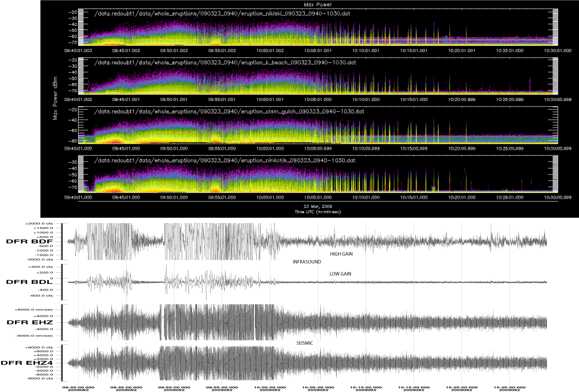Click the '10:05:00.000' tick on seismic time axis
Screen dimensions: 579x392
[318, 388]
